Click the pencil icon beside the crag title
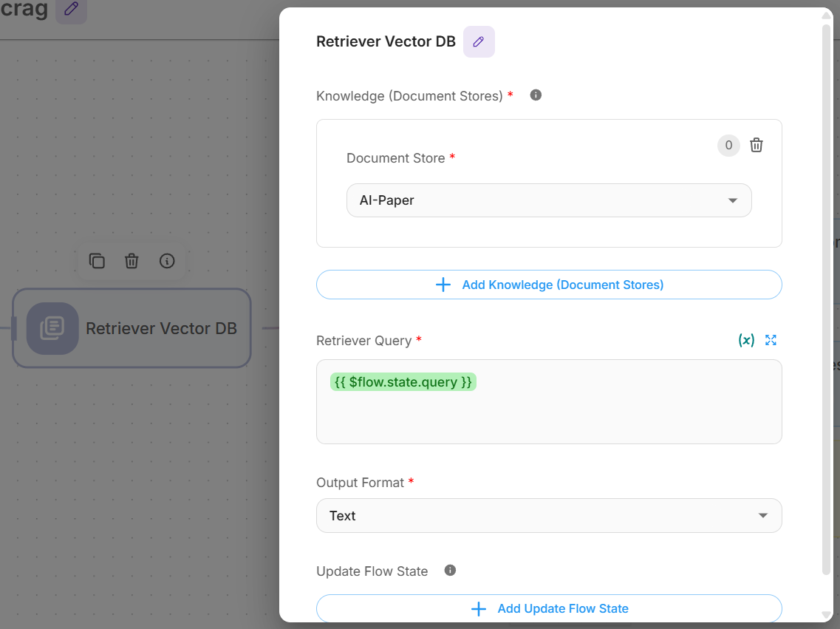 pos(71,10)
